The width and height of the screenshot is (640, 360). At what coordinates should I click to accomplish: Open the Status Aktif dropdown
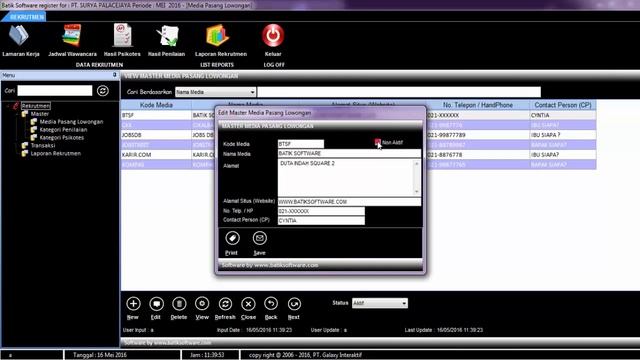pos(404,303)
